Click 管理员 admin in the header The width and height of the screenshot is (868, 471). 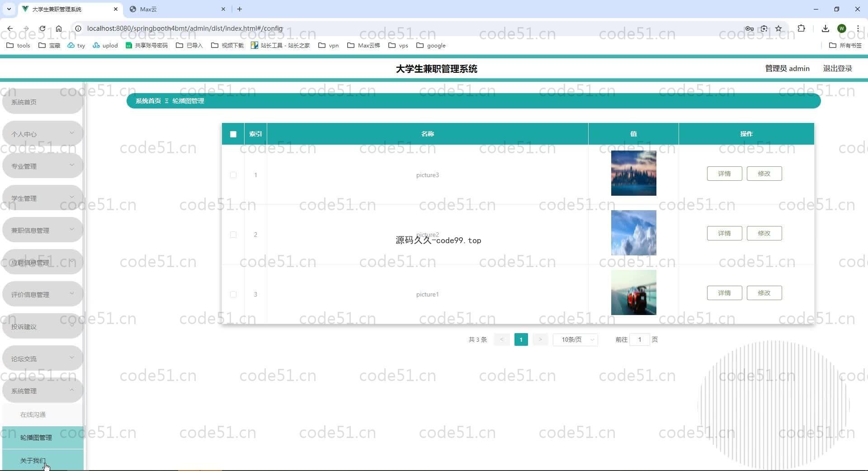pyautogui.click(x=787, y=68)
